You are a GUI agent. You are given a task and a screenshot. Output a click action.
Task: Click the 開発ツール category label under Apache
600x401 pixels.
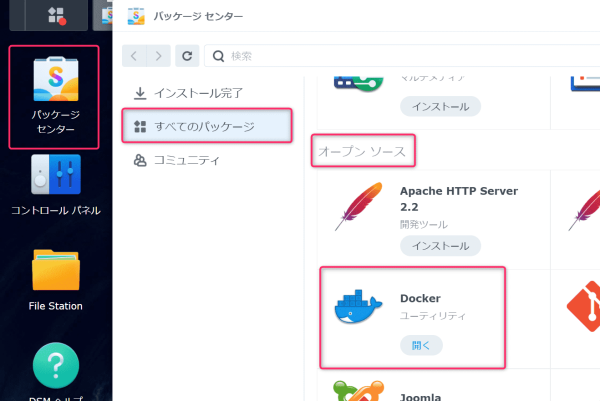[x=424, y=224]
